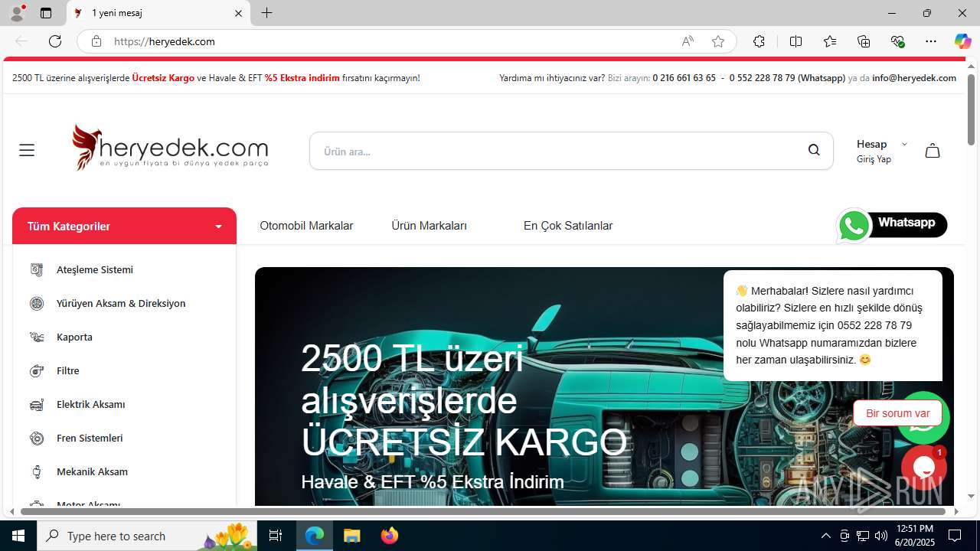This screenshot has height=551, width=980.
Task: Click phone number 0 216 661 63 65
Action: pos(684,77)
